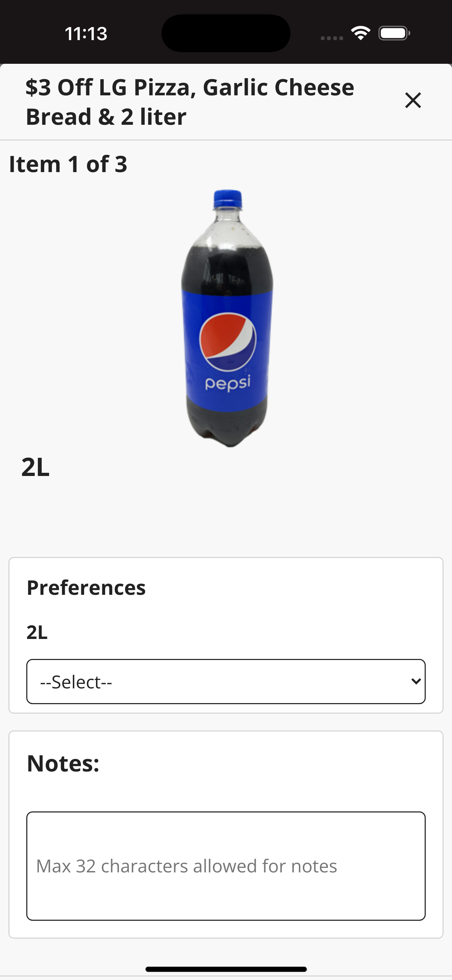Tap the Pepsi globe logo on the bottle
The image size is (452, 980).
pyautogui.click(x=227, y=342)
